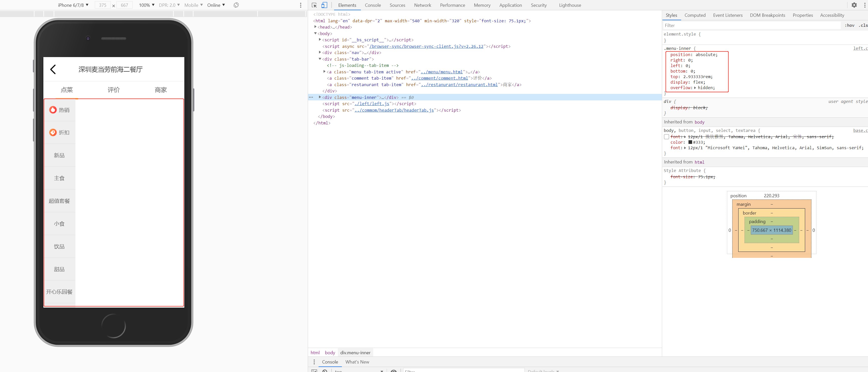Open the Mobile device type dropdown
The width and height of the screenshot is (868, 372).
coord(193,5)
